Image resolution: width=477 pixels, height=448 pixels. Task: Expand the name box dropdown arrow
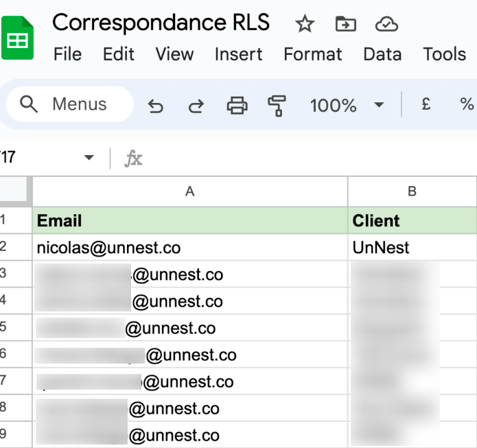pos(89,157)
